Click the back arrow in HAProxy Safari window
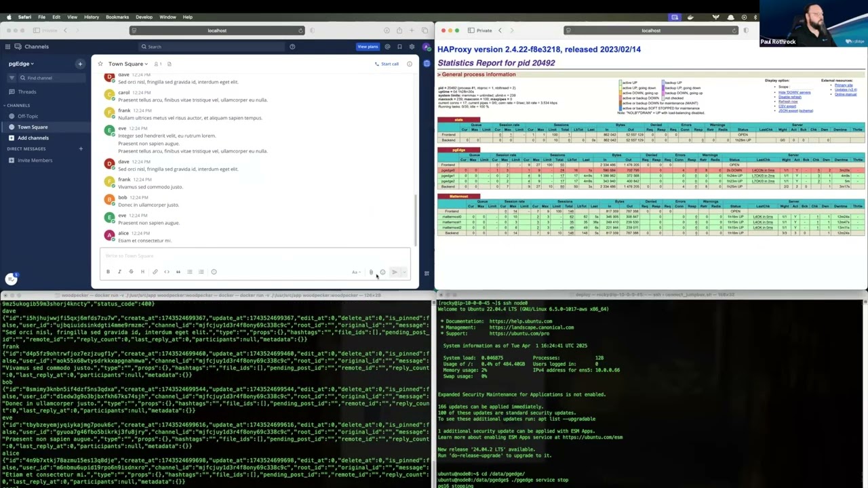The width and height of the screenshot is (868, 488). (x=500, y=30)
